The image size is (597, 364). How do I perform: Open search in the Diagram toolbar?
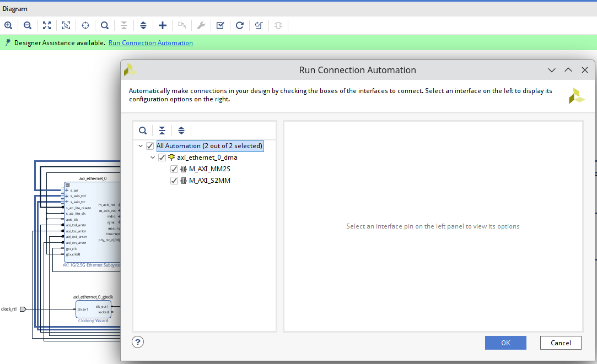(x=105, y=25)
